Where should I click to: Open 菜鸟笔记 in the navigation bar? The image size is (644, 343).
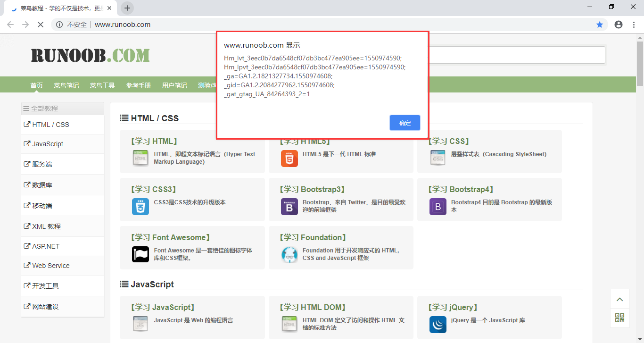66,85
